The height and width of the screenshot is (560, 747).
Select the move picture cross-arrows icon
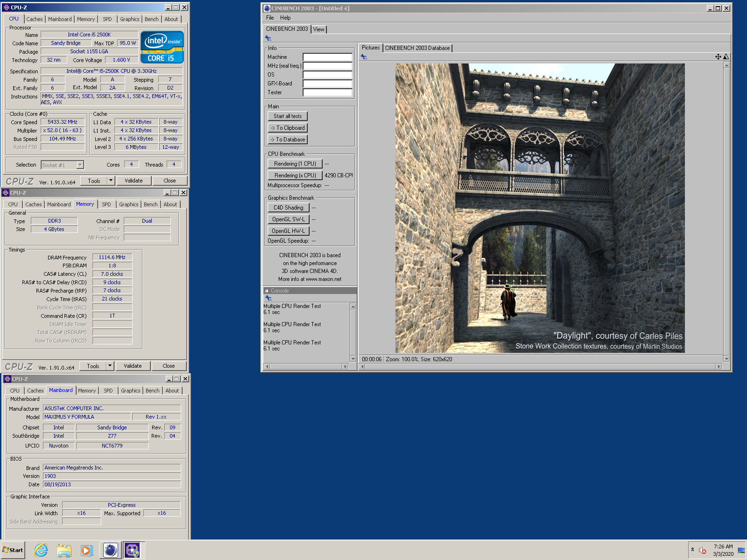point(718,57)
